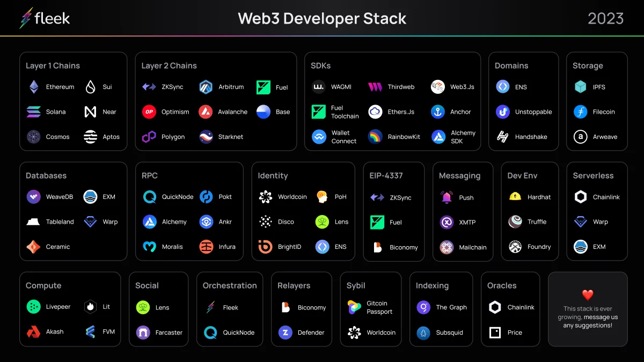The width and height of the screenshot is (644, 362).
Task: Click the XMTP icon
Action: coord(447,222)
